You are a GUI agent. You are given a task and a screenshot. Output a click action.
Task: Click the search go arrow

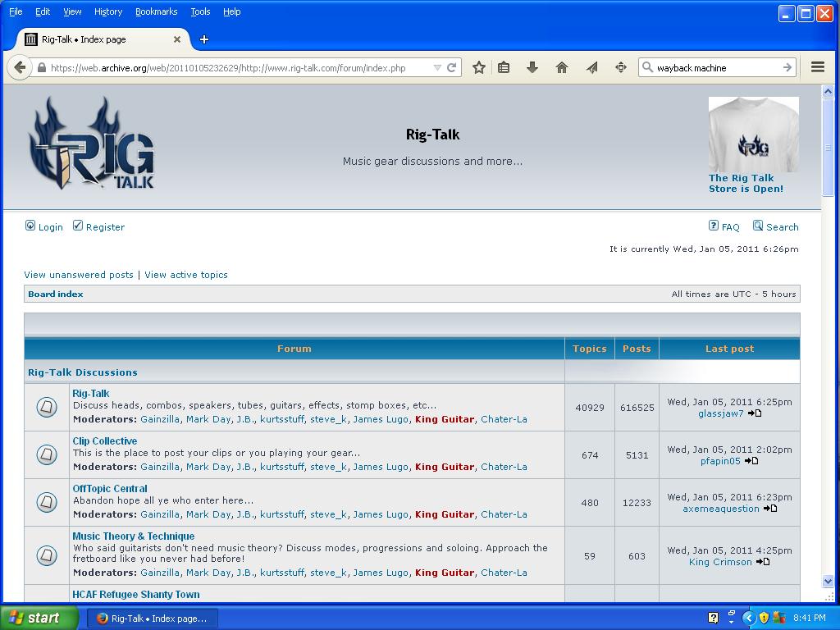(x=787, y=67)
